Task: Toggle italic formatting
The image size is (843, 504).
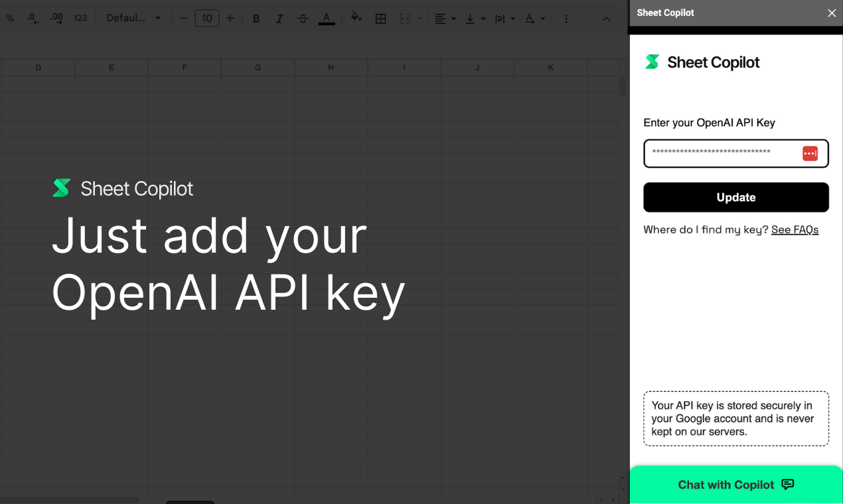Action: (x=279, y=19)
